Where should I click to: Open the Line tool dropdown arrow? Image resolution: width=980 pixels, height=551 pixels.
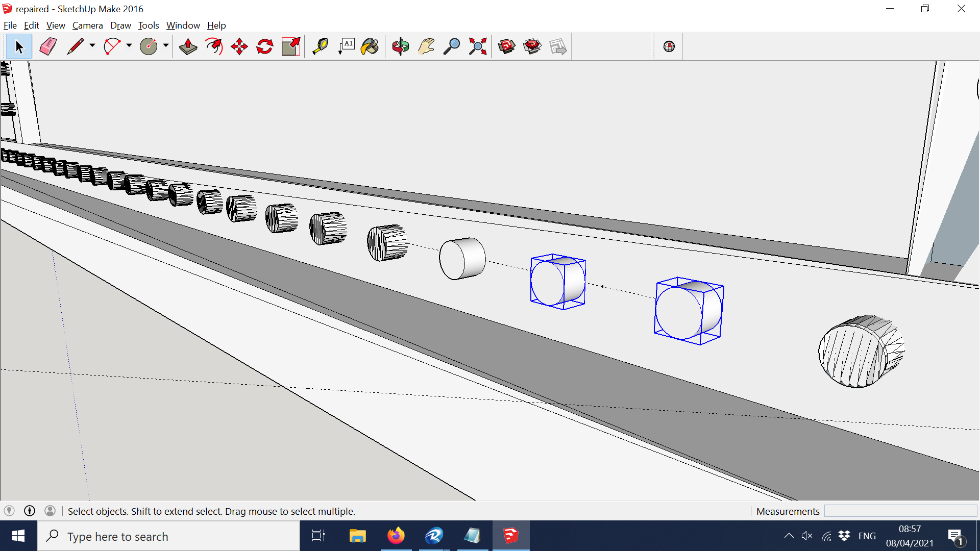click(92, 46)
